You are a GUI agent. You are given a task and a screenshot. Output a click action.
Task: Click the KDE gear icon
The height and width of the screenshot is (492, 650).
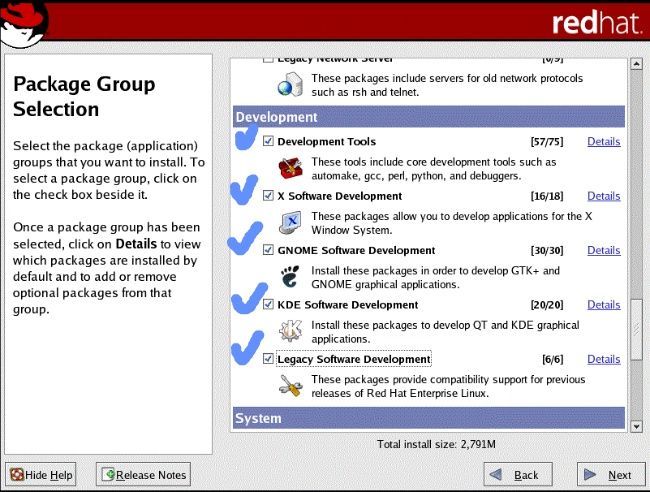290,331
